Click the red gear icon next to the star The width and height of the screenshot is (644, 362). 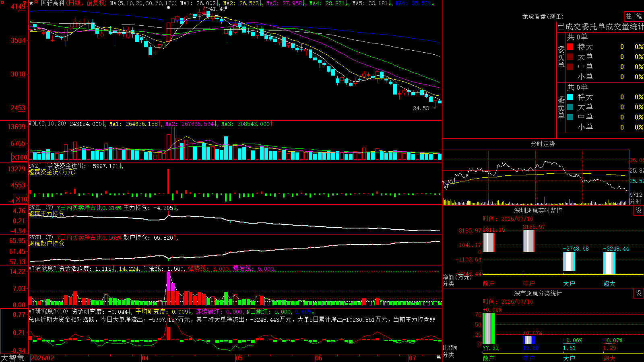36,2
